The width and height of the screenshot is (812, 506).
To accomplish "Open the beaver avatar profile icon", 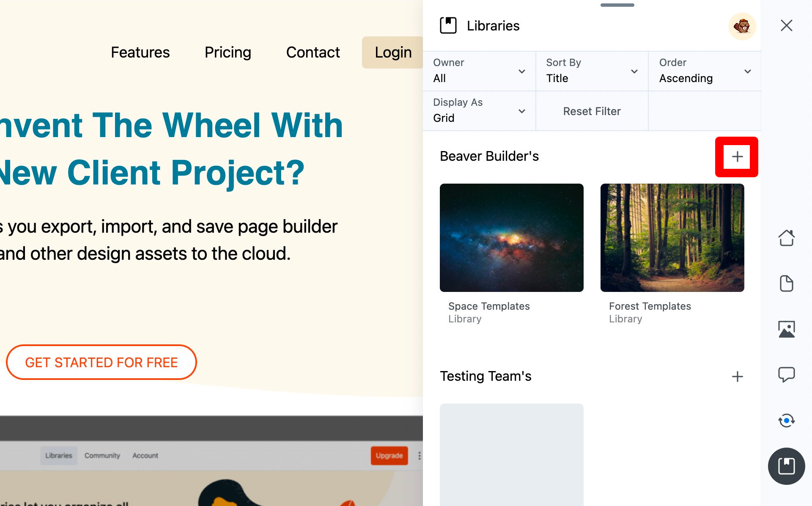I will (743, 26).
